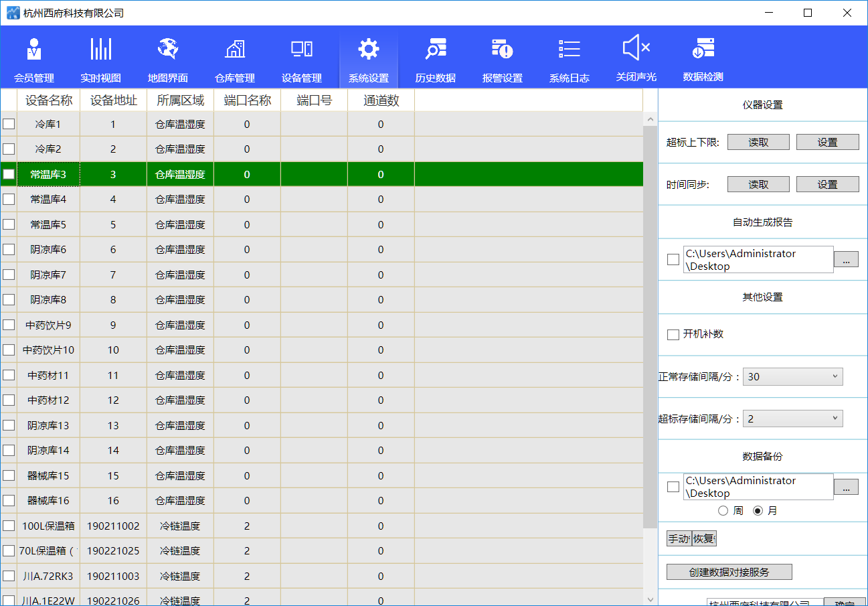Image resolution: width=868 pixels, height=606 pixels.
Task: Open 仓库管理 warehouse icon
Action: click(x=235, y=49)
